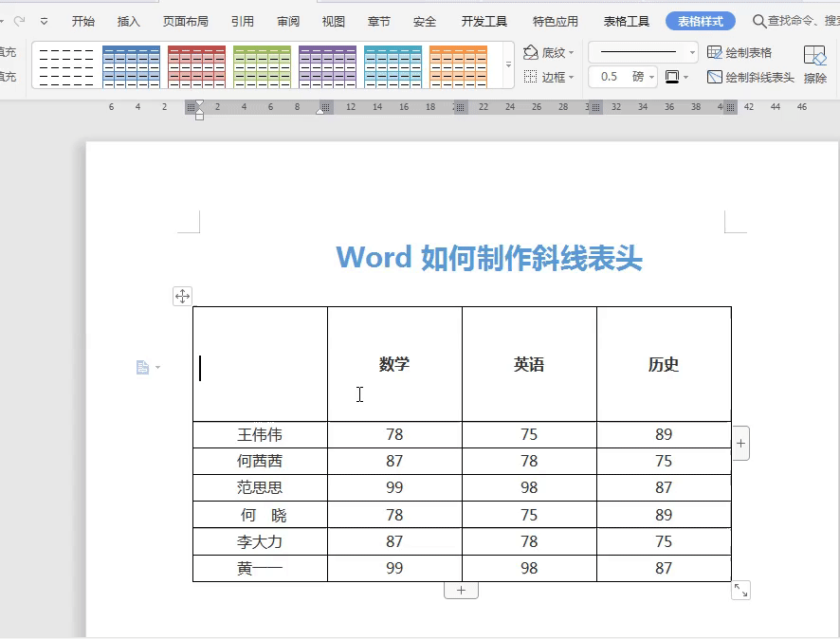The image size is (840, 639).
Task: Open the 特色应用 tab
Action: 555,22
